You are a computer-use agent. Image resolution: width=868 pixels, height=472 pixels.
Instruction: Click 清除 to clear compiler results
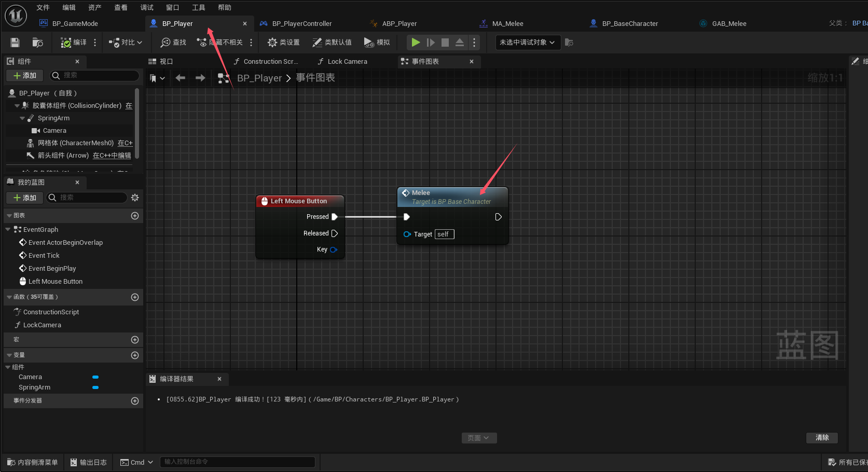pyautogui.click(x=822, y=438)
